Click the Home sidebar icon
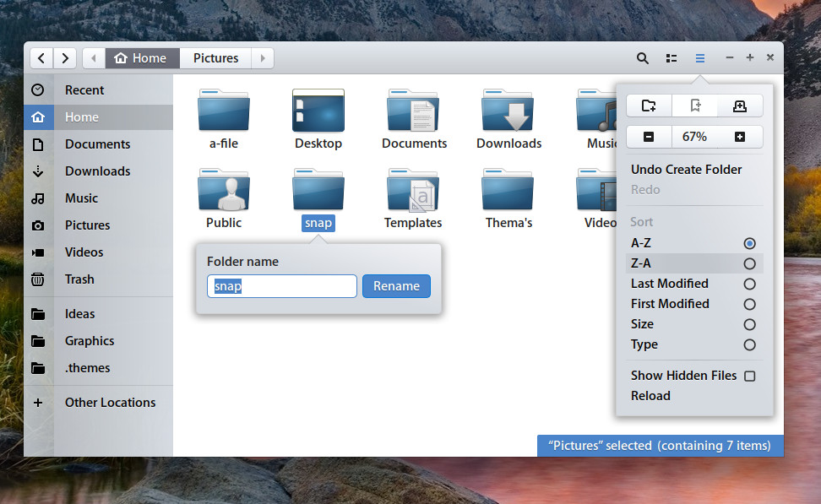This screenshot has height=504, width=821. pos(38,117)
